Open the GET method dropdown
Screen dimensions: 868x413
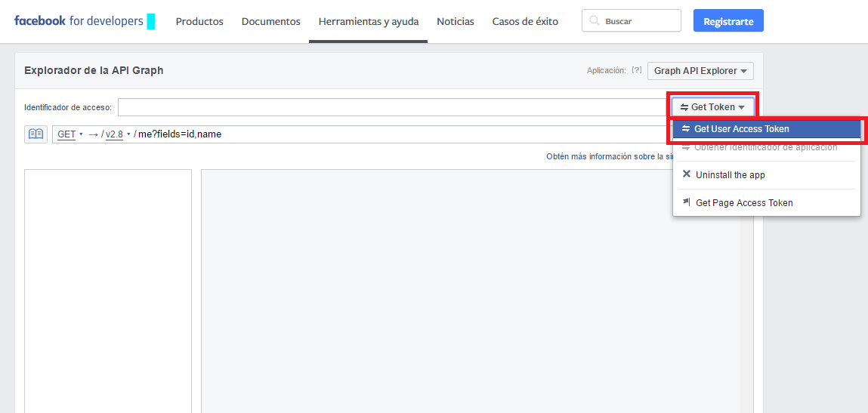70,134
